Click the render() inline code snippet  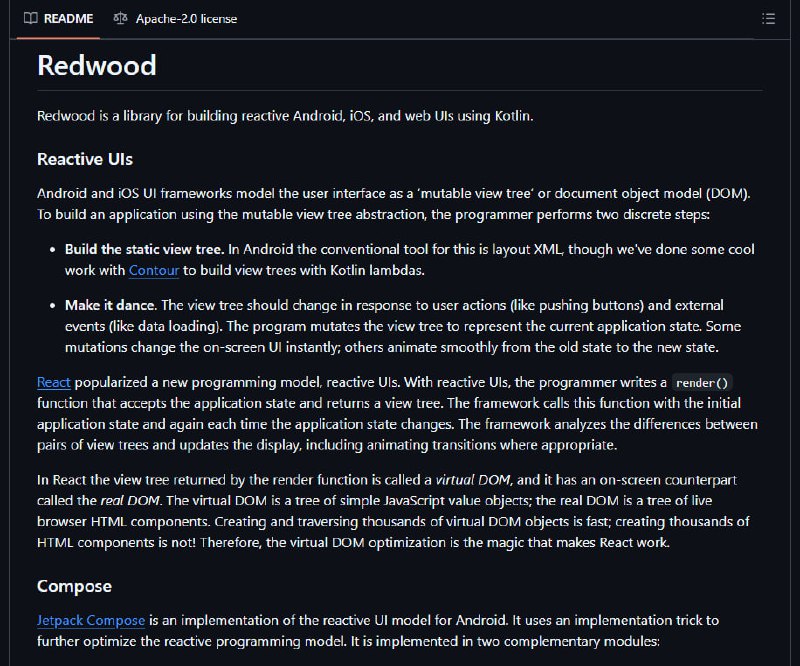coord(702,383)
